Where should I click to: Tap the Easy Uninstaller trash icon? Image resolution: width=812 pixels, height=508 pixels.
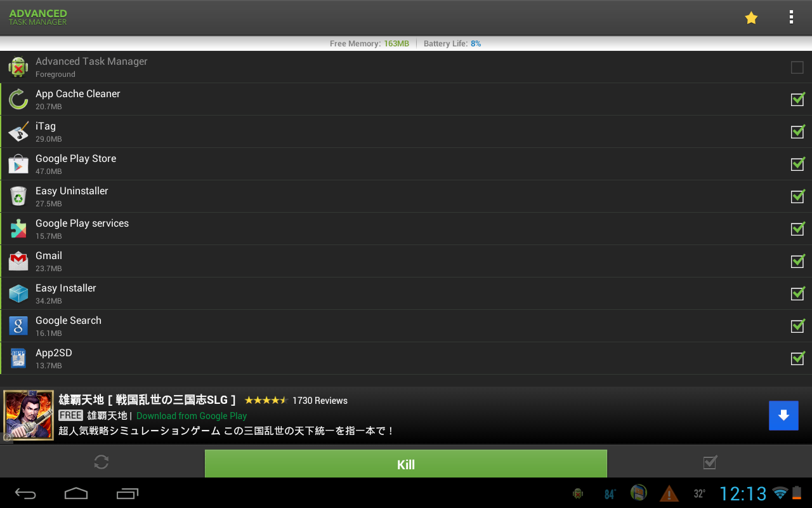tap(18, 196)
